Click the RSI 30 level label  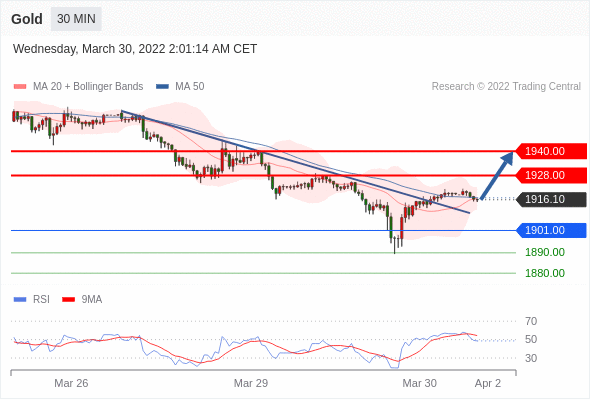[531, 358]
